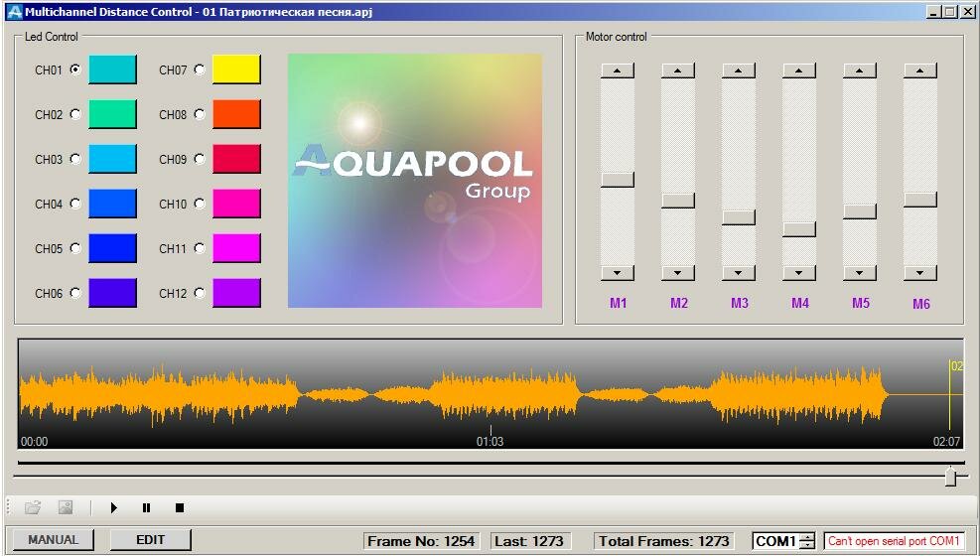Click the CH01 cyan color swatch
The image size is (980, 556).
tap(112, 69)
